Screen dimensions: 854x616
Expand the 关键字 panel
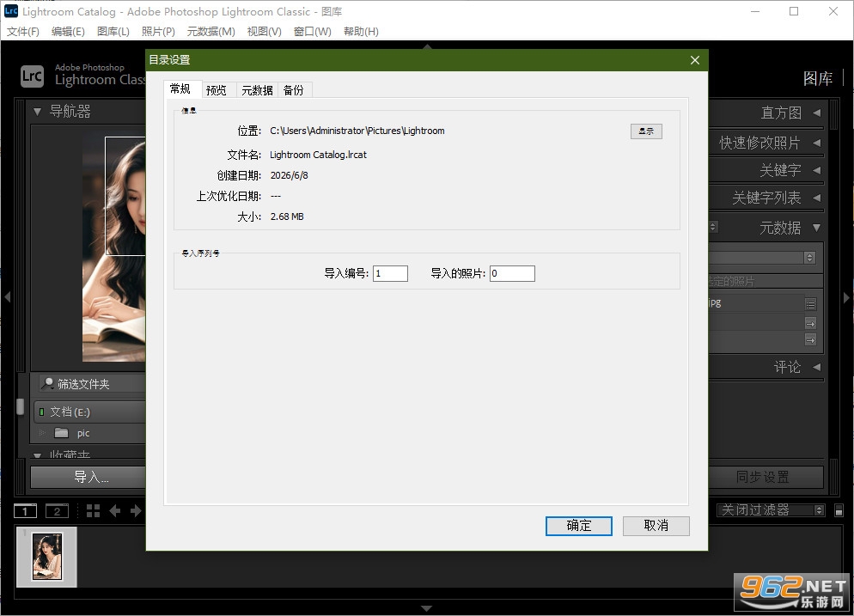click(816, 170)
